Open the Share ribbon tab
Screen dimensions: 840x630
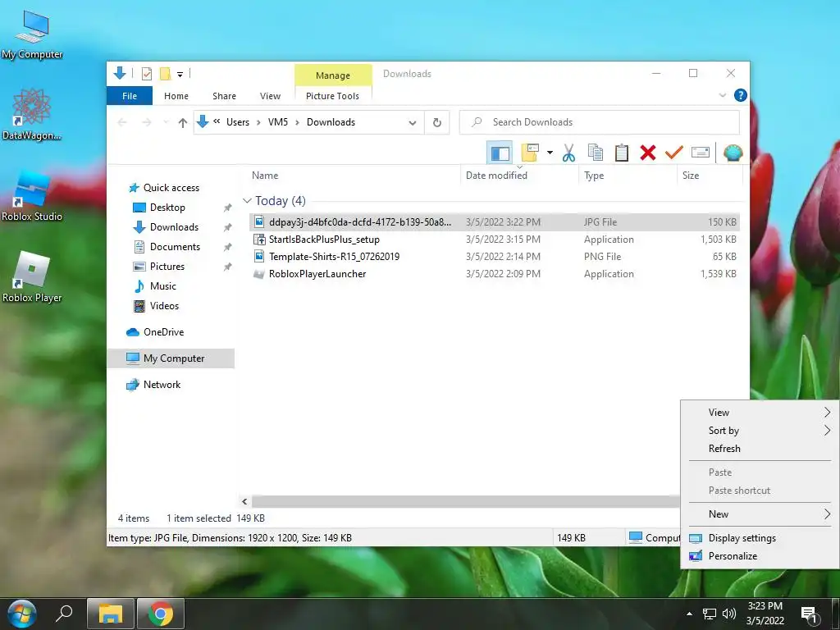tap(224, 96)
